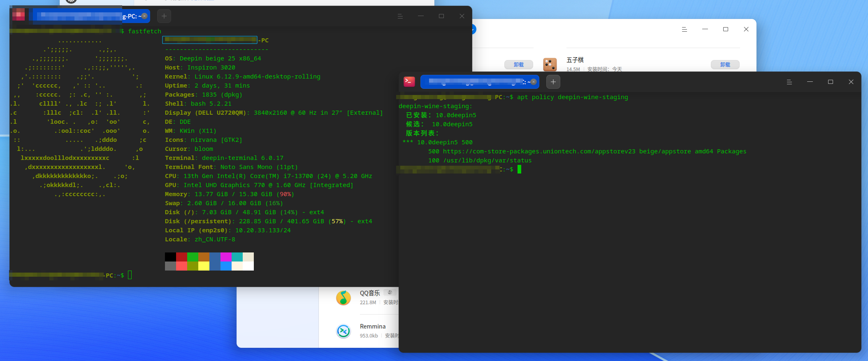The width and height of the screenshot is (868, 361).
Task: Minimize the app store window
Action: pos(705,29)
